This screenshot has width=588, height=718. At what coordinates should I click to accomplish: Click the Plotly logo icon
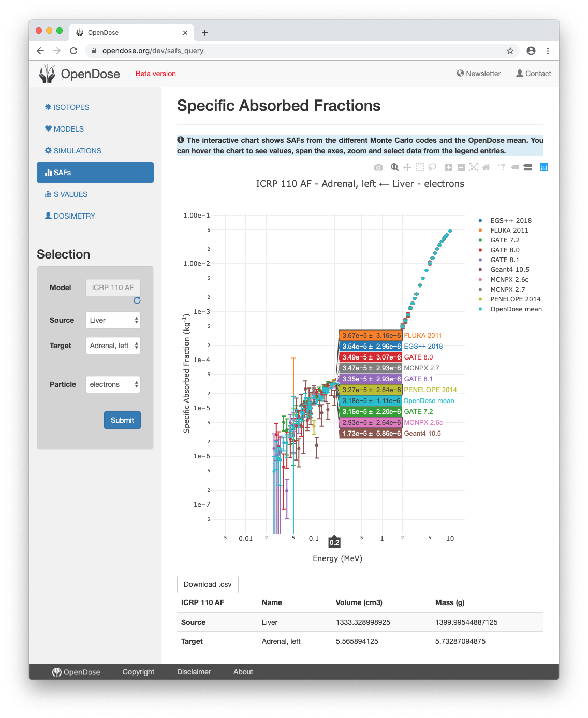coord(544,167)
